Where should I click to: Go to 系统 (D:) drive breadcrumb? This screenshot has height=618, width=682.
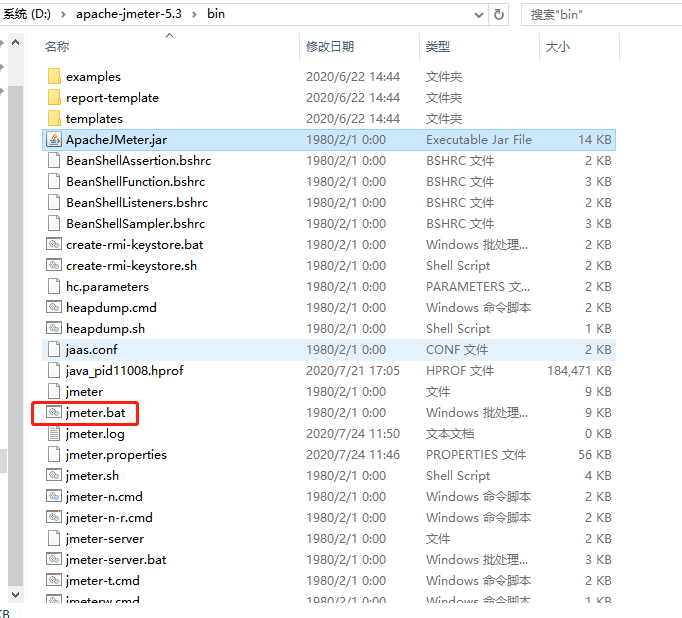tap(27, 14)
